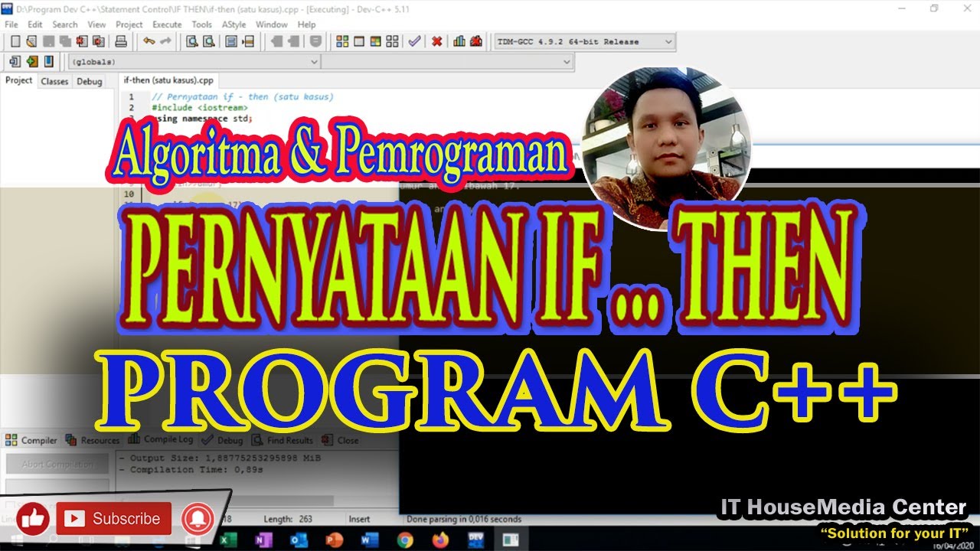Open Excel from the taskbar

(229, 540)
